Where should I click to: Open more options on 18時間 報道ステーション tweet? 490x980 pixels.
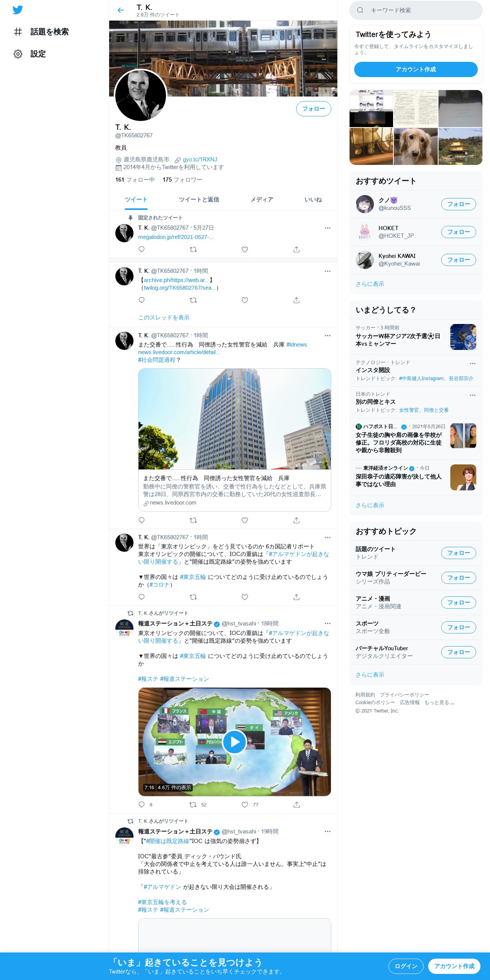[x=327, y=624]
